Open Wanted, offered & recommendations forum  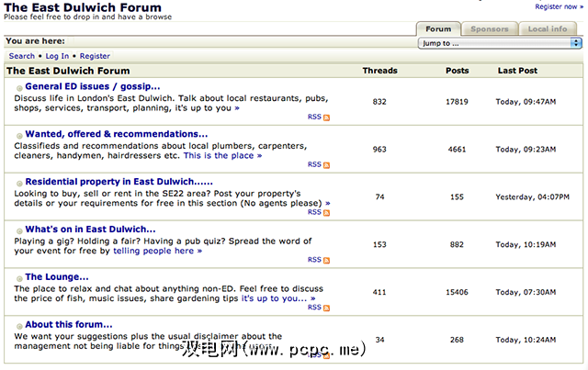click(117, 134)
